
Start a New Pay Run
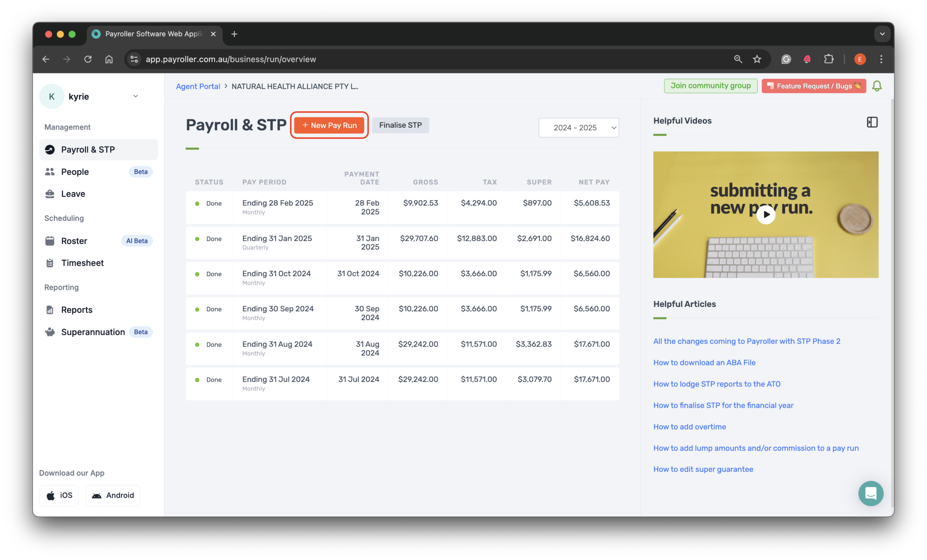(x=329, y=125)
